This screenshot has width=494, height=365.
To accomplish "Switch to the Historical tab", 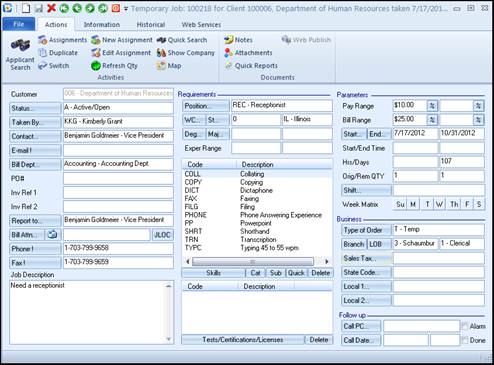I will coord(151,25).
